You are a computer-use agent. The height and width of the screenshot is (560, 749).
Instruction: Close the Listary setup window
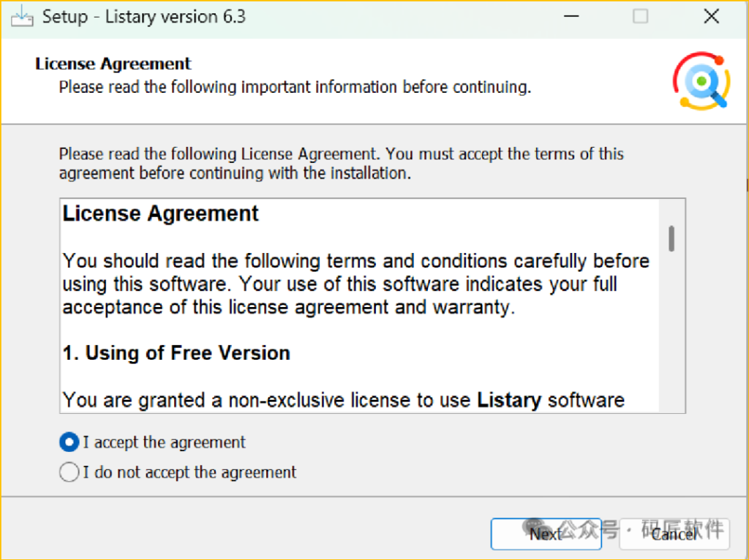[711, 16]
